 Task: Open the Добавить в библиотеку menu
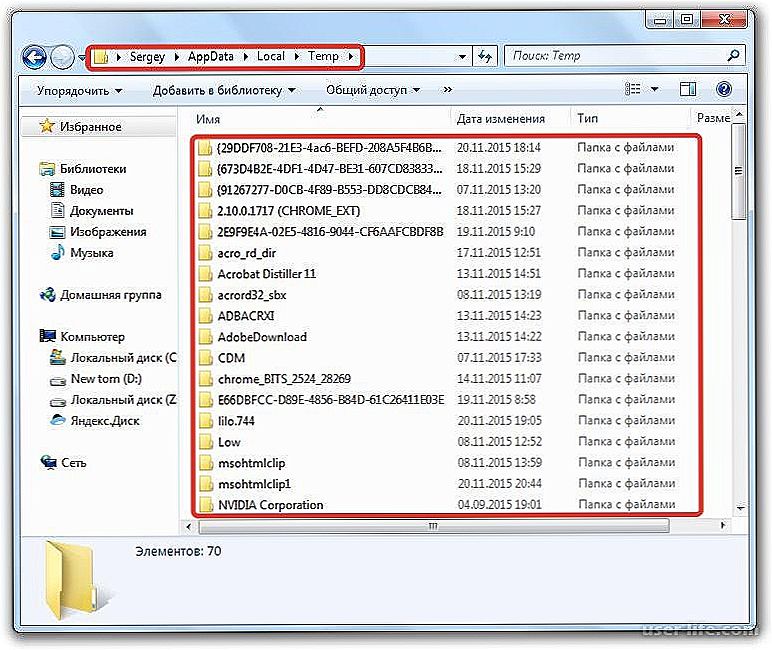[x=224, y=91]
